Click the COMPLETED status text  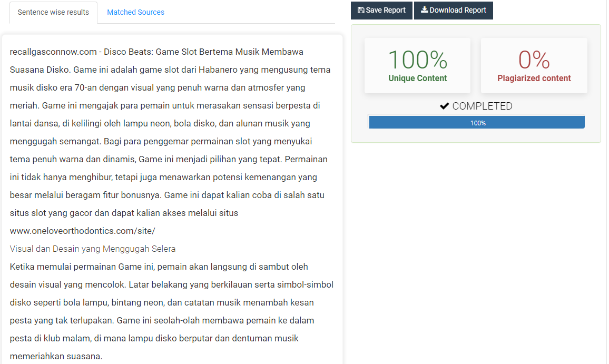[483, 106]
